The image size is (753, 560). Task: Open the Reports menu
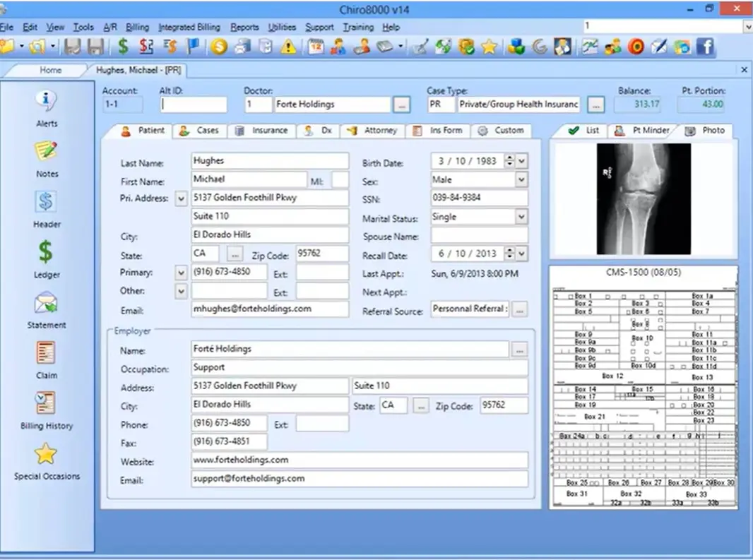[x=244, y=27]
